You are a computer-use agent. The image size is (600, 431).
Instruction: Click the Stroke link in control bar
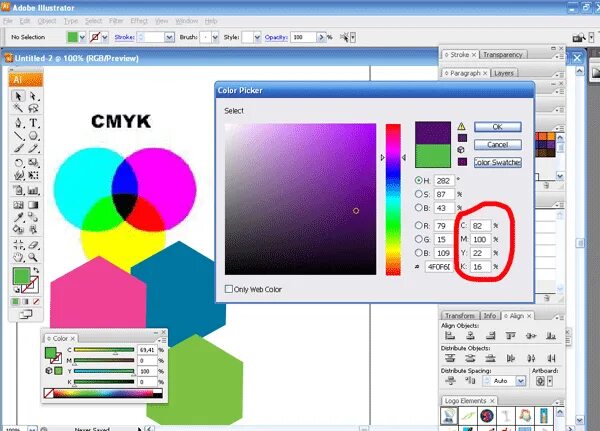(124, 37)
